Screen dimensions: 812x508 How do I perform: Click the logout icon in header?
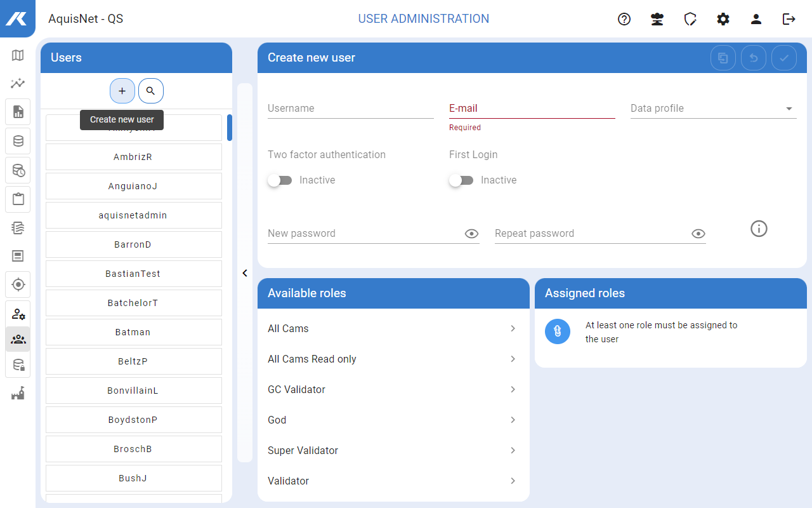point(789,19)
